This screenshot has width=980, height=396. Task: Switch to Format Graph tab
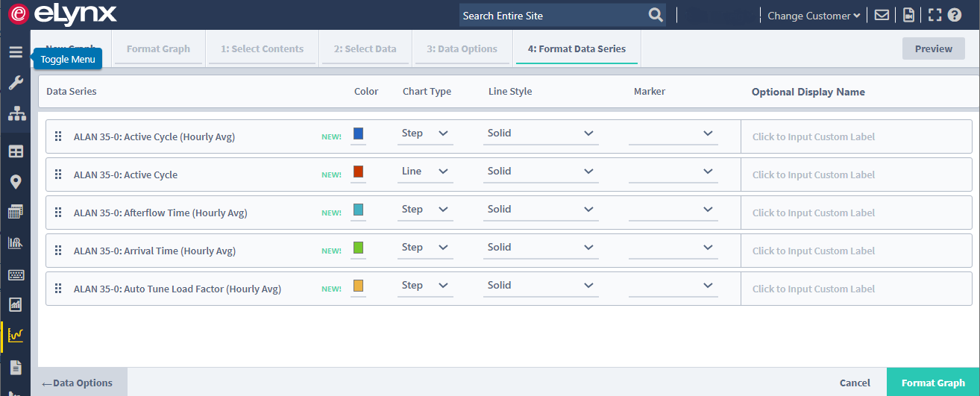[158, 49]
